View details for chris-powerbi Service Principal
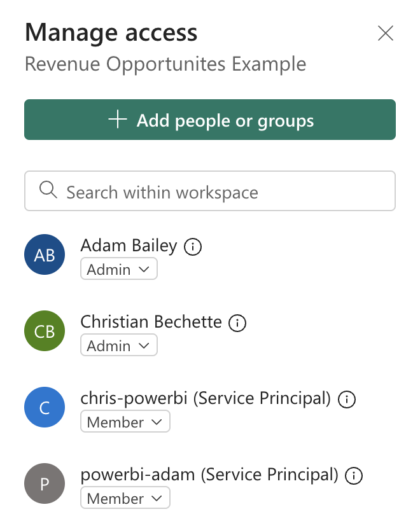 coord(346,399)
